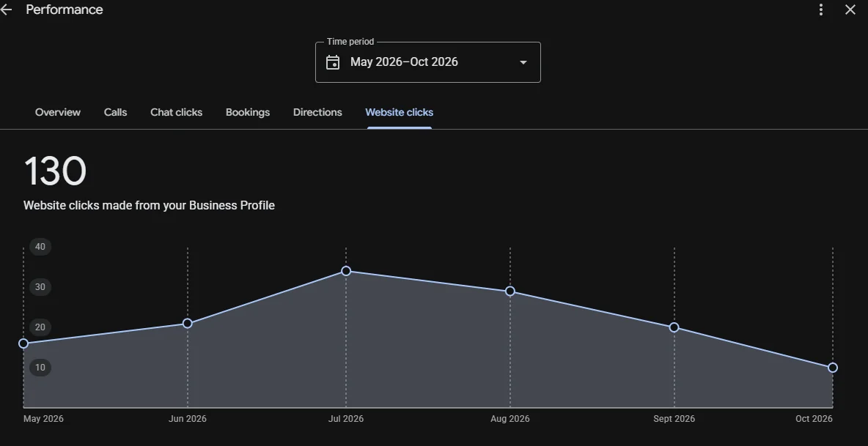Click the Oct 2026 data point
868x446 pixels.
tap(833, 368)
